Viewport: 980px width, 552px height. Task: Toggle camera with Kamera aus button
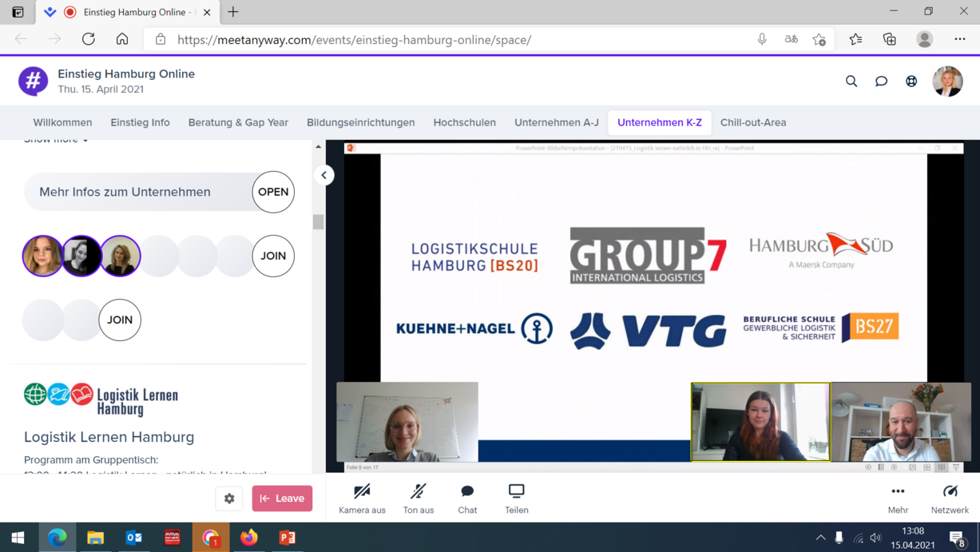tap(362, 498)
